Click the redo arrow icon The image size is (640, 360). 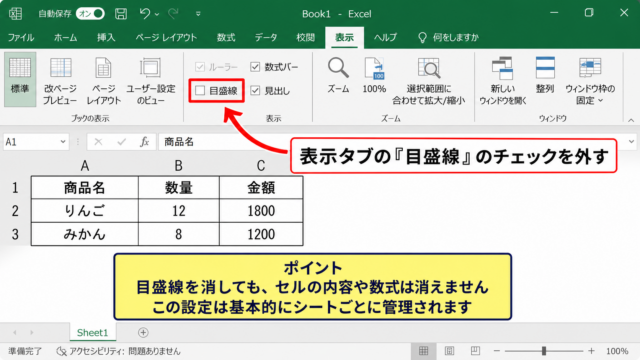pos(173,13)
